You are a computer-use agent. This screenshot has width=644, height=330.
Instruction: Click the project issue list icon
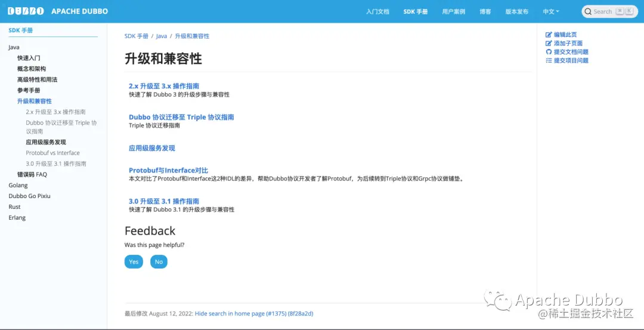(x=549, y=60)
